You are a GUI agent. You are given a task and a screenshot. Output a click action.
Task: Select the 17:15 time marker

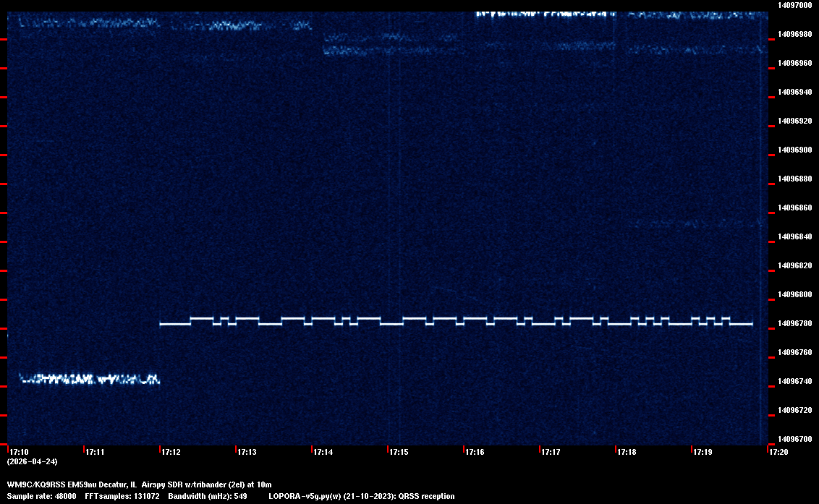click(399, 452)
